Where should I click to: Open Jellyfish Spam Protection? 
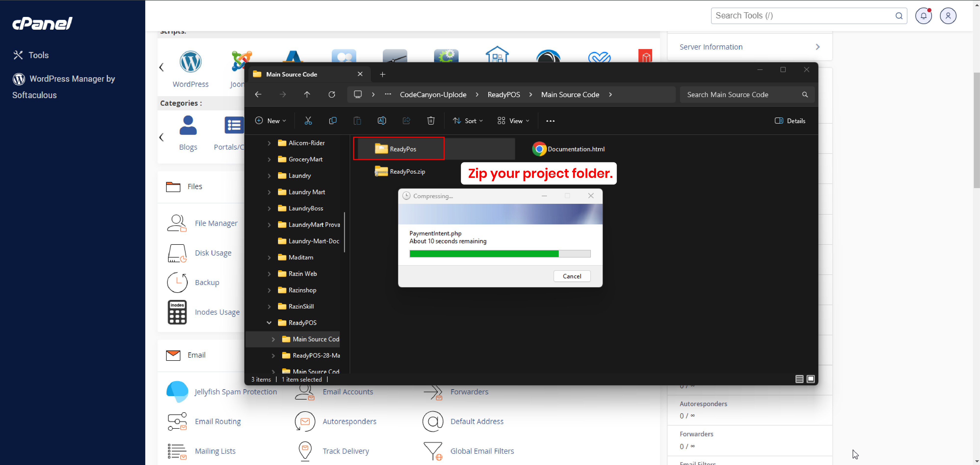[x=235, y=392]
